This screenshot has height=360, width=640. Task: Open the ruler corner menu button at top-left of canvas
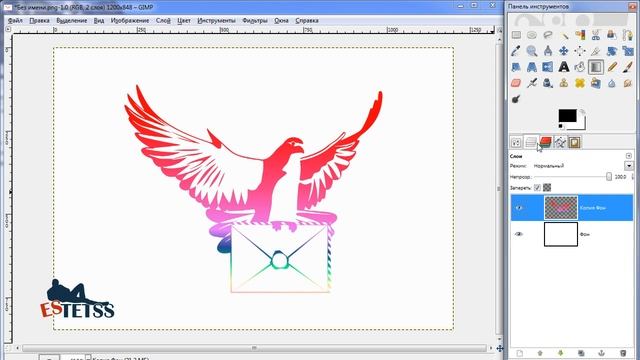coord(8,29)
